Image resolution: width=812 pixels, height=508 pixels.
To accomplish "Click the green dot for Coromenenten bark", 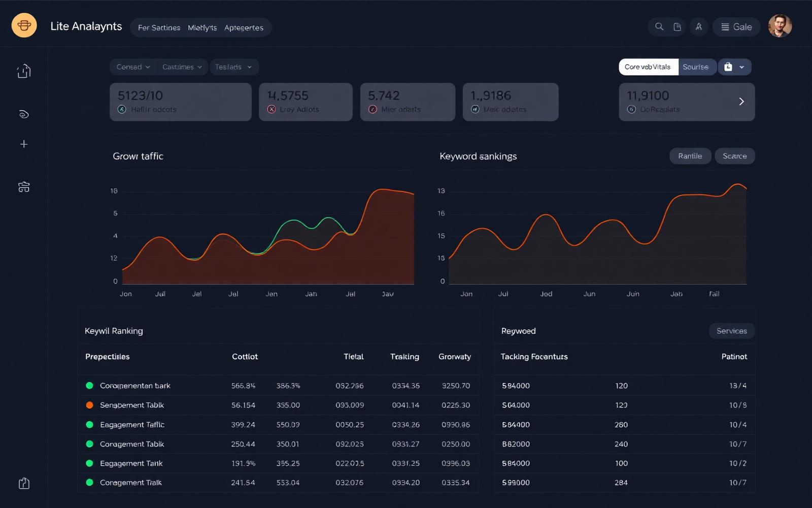I will click(x=90, y=386).
